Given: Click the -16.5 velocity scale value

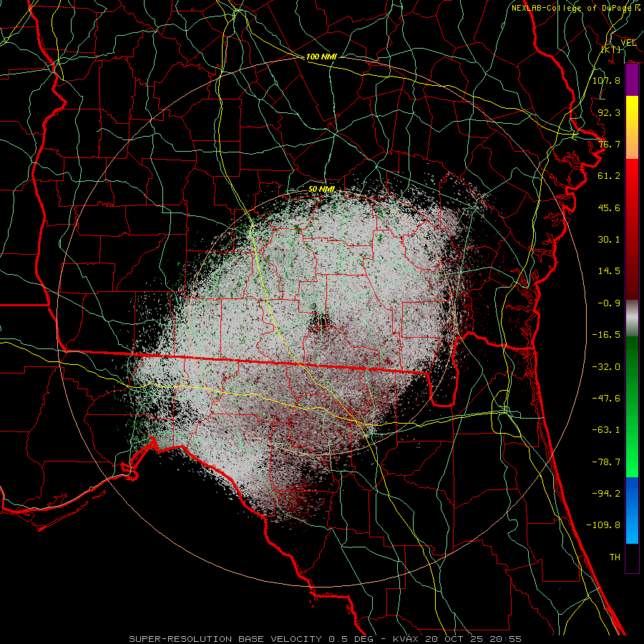Looking at the screenshot, I should [606, 335].
